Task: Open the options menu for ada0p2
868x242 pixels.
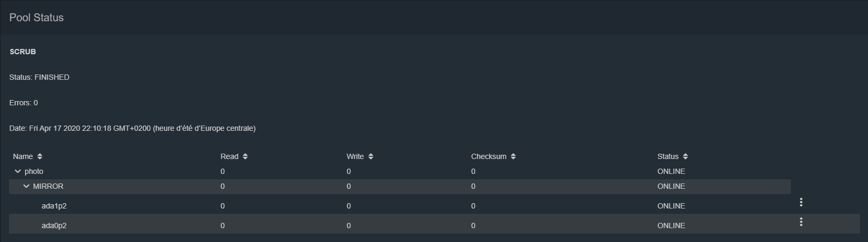Action: coord(801,222)
